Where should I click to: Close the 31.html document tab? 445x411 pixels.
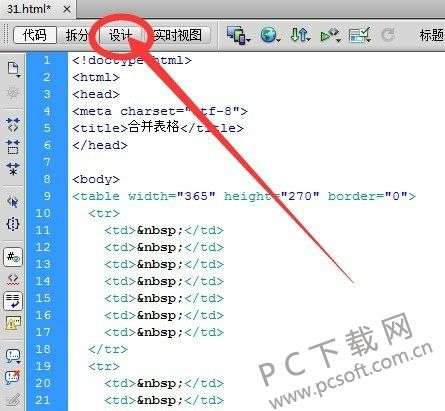[67, 9]
